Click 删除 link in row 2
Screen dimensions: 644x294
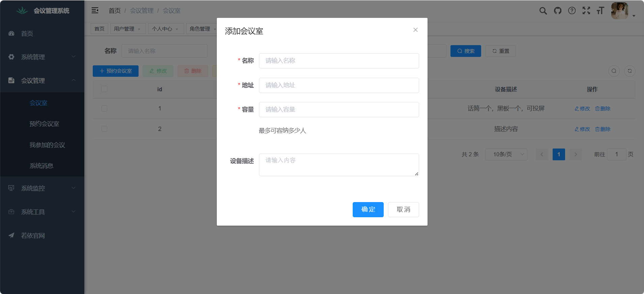[x=603, y=129]
